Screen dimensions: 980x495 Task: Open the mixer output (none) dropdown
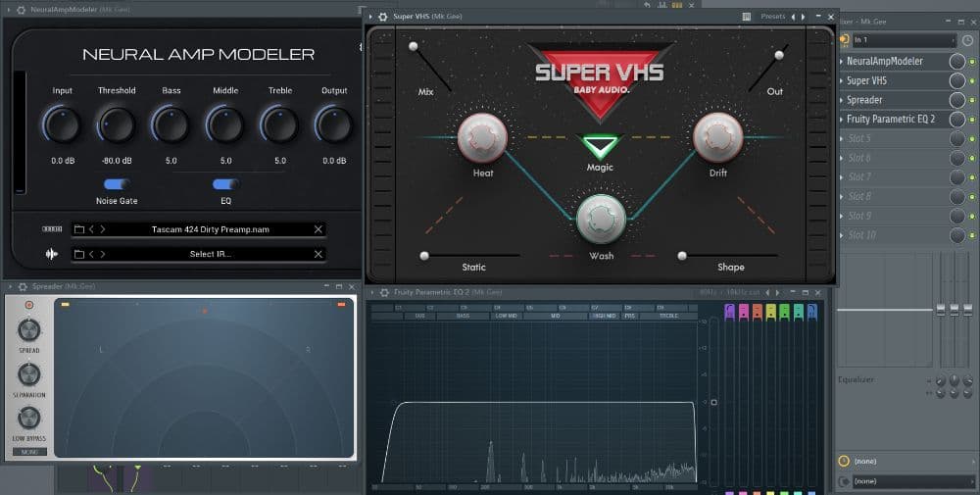point(913,482)
